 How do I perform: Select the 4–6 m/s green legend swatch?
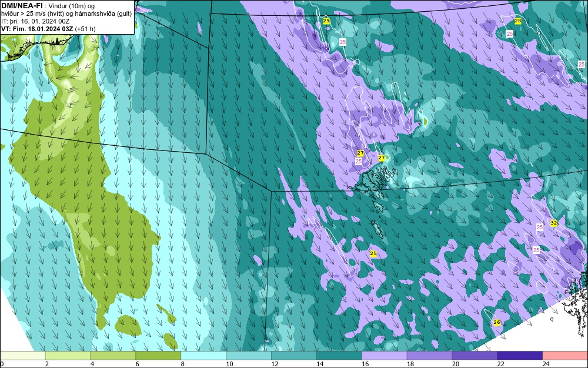[113, 355]
